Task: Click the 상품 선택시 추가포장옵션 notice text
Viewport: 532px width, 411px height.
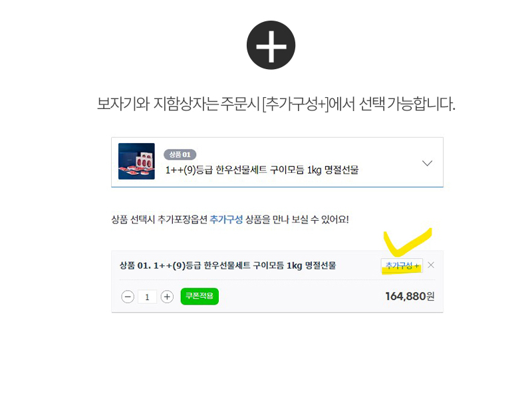Action: (x=230, y=219)
